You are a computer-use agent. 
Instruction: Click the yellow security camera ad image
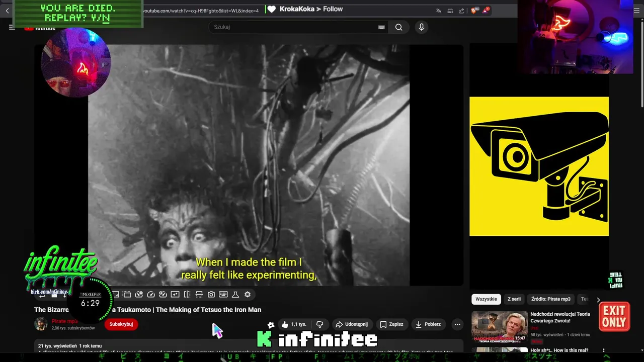coord(539,166)
